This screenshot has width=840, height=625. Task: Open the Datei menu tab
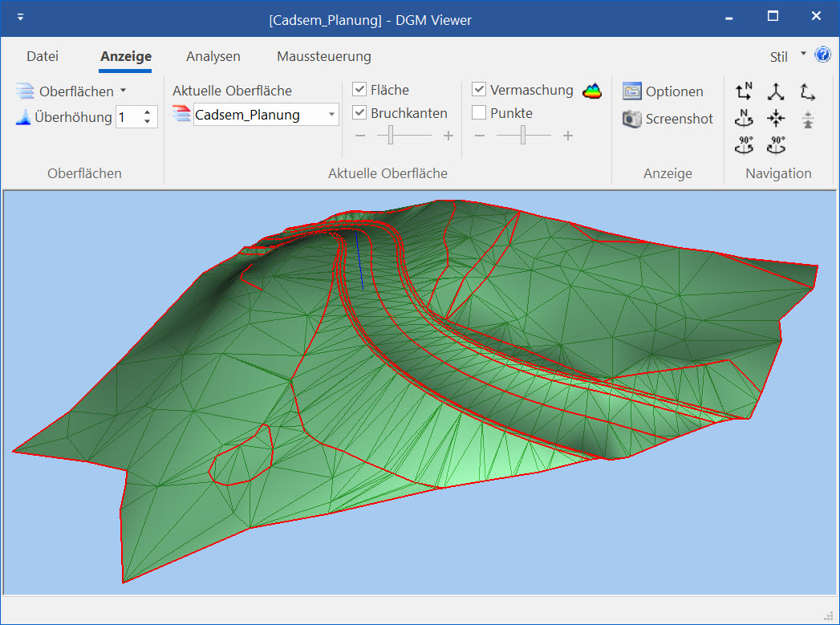pyautogui.click(x=43, y=56)
